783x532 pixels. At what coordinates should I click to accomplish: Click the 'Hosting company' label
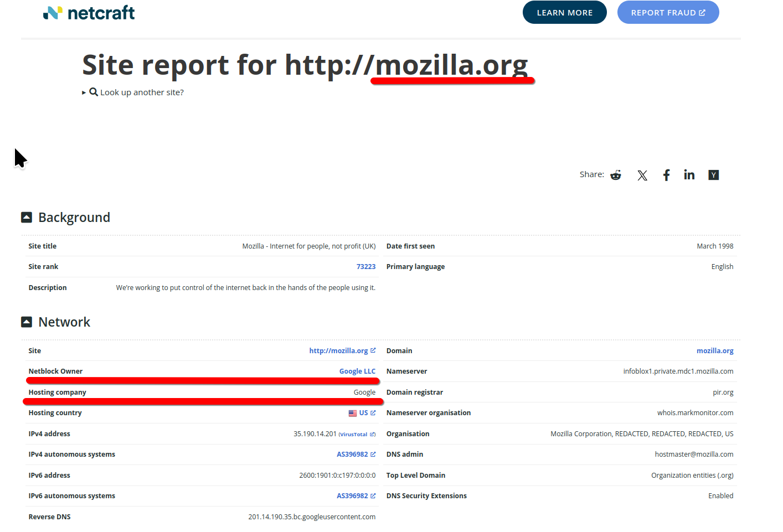pyautogui.click(x=58, y=392)
